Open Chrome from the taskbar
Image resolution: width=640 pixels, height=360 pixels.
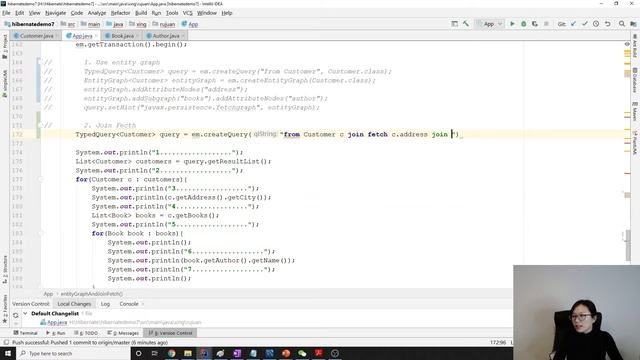click(171, 353)
